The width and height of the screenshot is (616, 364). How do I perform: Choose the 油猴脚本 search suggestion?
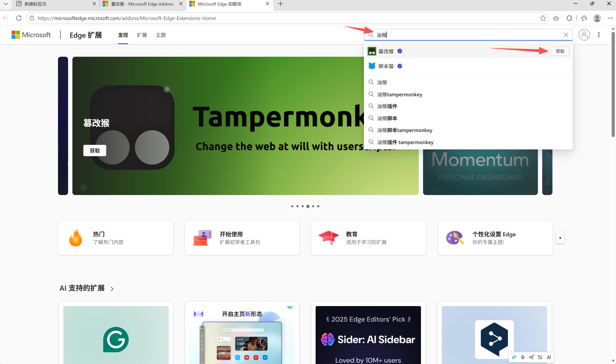[x=468, y=118]
